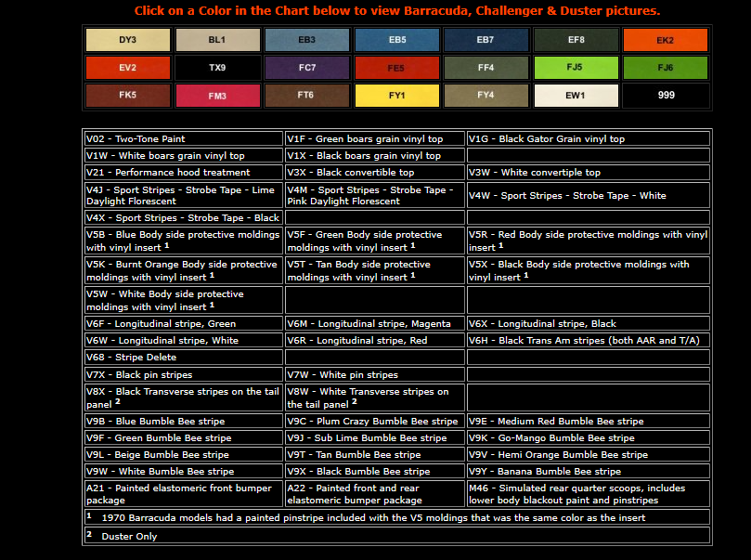Select V5T Tan Body side moldings cell
Screen dimensions: 751x560
pyautogui.click(x=374, y=270)
